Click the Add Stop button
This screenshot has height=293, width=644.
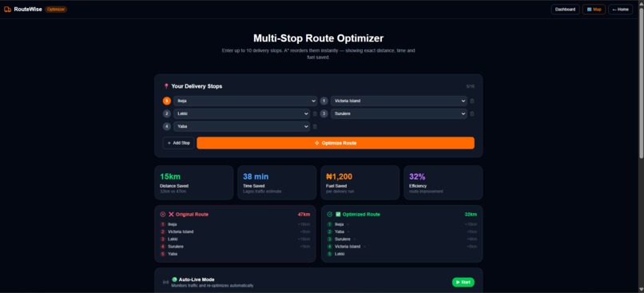(x=178, y=143)
